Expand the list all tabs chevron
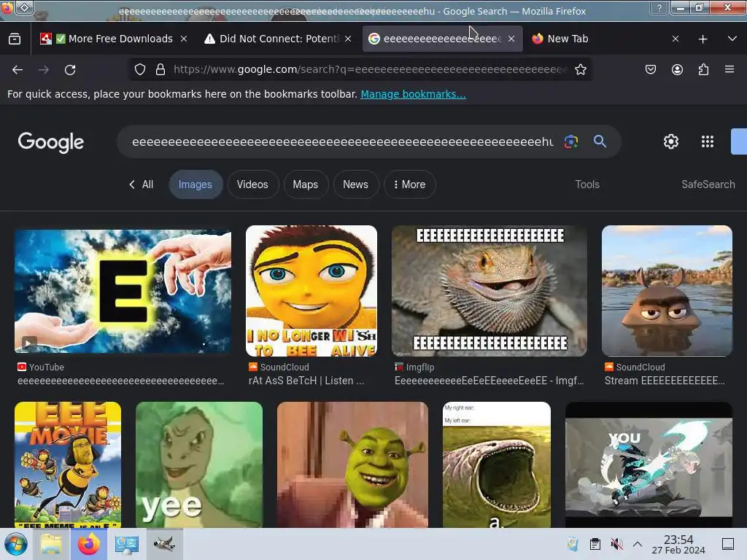 click(x=732, y=39)
